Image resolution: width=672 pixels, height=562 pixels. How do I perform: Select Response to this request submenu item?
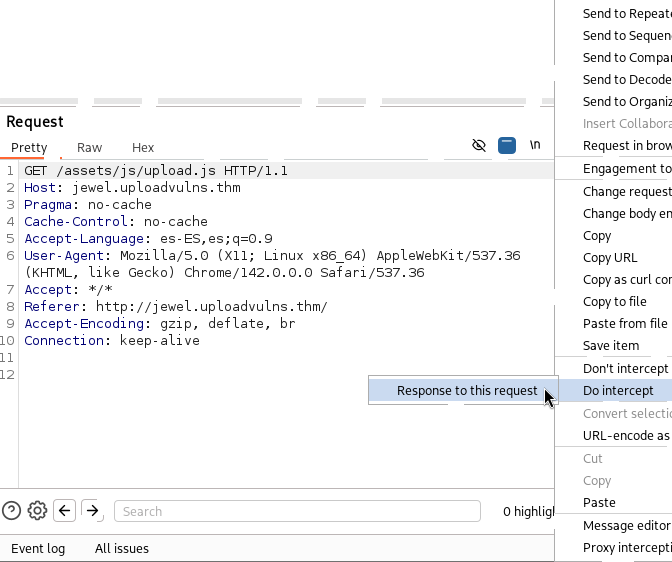[x=463, y=391]
